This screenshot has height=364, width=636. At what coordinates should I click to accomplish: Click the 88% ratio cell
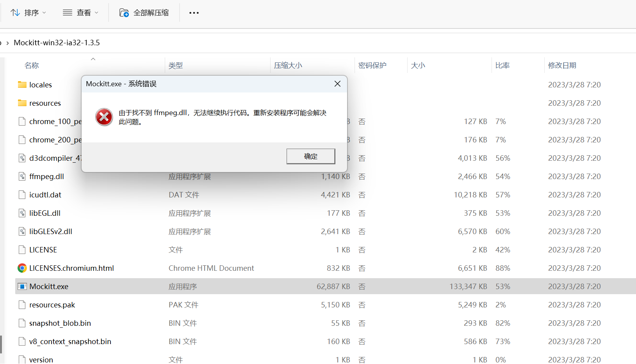(x=503, y=268)
